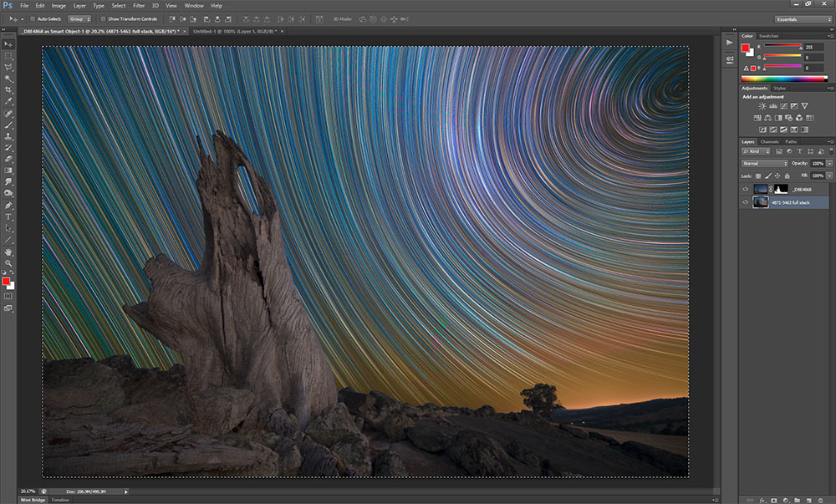Screen dimensions: 836x504
Task: Open the Opacity slider arrow
Action: point(829,164)
